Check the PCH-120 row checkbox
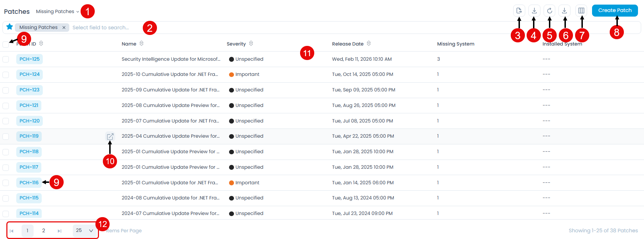The width and height of the screenshot is (644, 239). coord(6,121)
